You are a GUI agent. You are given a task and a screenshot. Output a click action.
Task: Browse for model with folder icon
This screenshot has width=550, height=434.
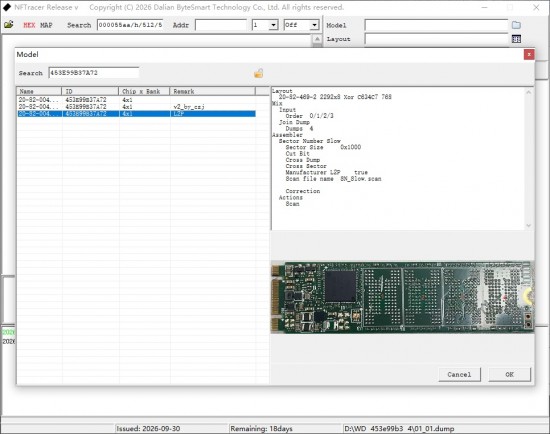516,25
